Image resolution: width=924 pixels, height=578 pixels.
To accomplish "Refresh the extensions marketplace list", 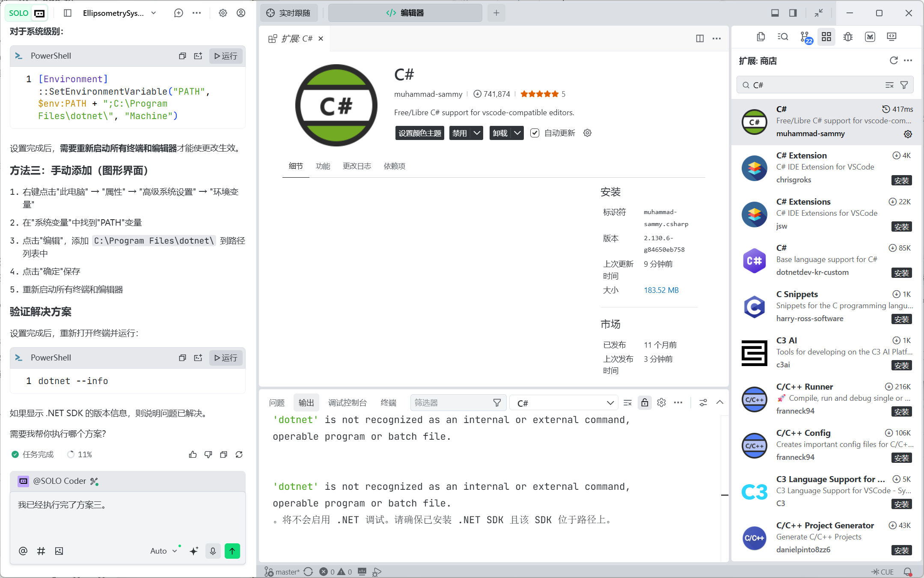I will coord(894,61).
